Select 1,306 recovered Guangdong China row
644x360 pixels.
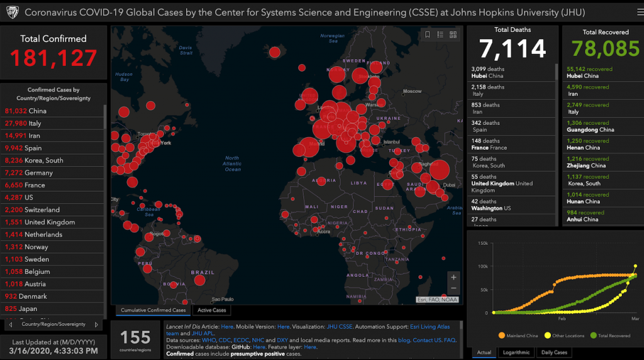(603, 126)
